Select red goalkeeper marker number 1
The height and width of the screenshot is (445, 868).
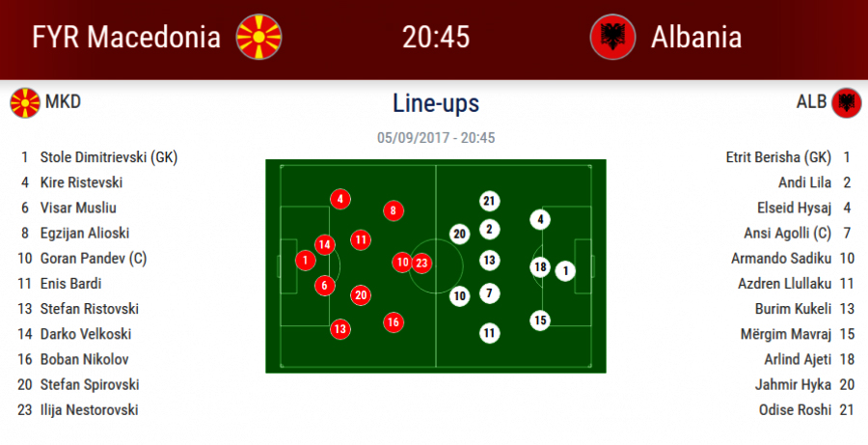point(305,259)
